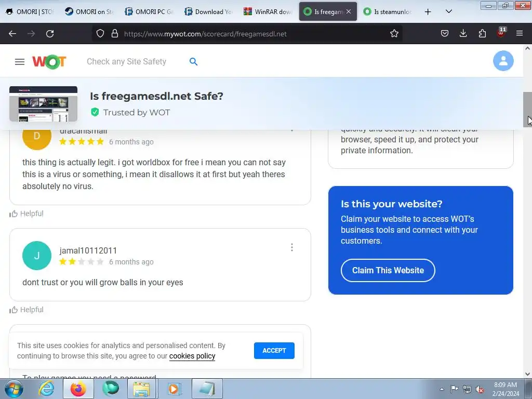Image resolution: width=532 pixels, height=399 pixels.
Task: Open the uBlock extension badge icon
Action: (x=501, y=33)
